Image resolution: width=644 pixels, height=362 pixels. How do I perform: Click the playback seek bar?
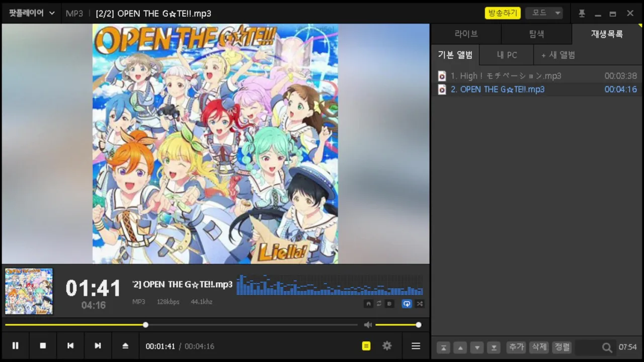coord(182,325)
